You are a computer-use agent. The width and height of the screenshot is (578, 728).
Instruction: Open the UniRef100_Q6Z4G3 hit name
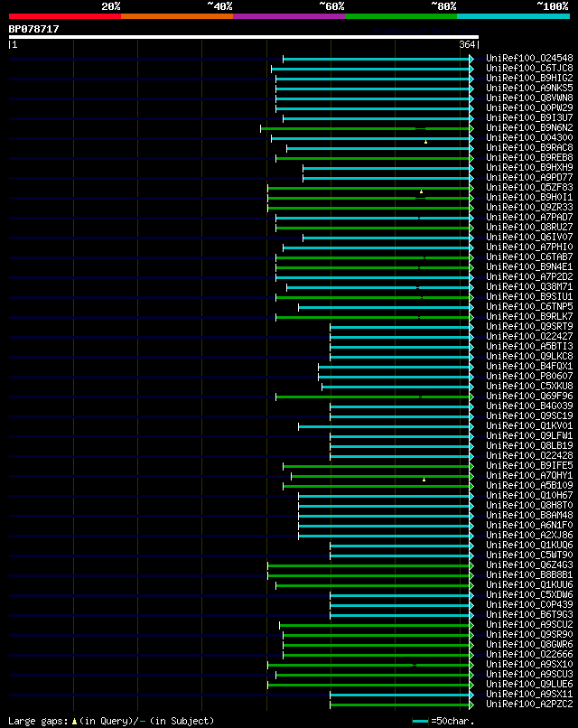pyautogui.click(x=529, y=565)
